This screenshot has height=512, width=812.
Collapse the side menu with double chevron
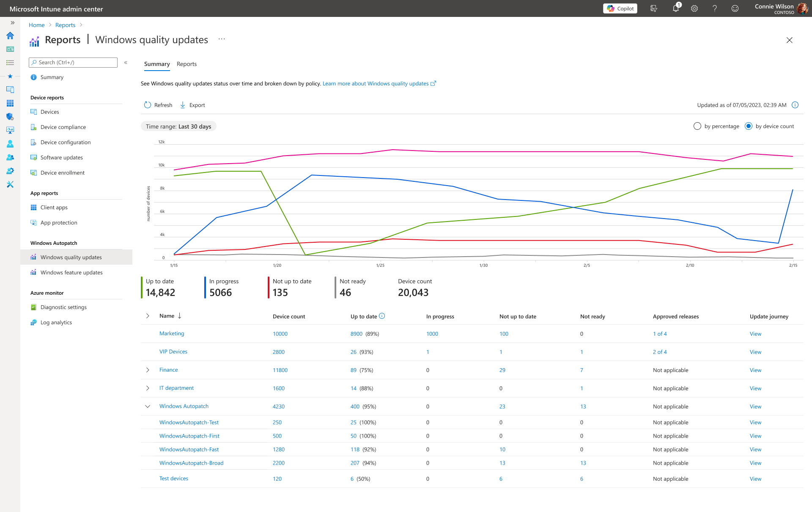[x=126, y=63]
